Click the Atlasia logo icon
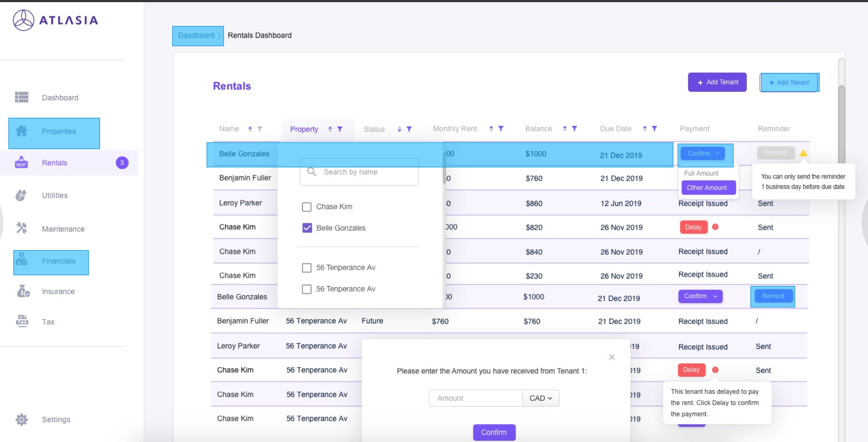 tap(23, 20)
